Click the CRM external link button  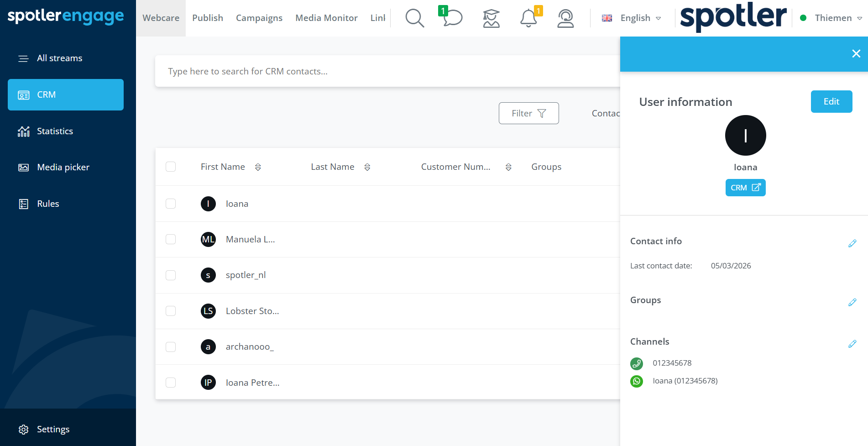tap(745, 188)
